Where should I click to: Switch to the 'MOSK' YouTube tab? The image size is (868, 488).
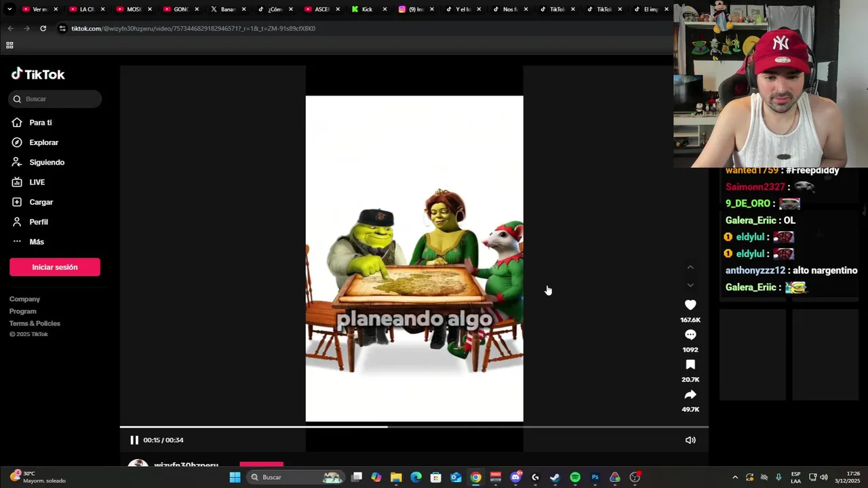(130, 9)
